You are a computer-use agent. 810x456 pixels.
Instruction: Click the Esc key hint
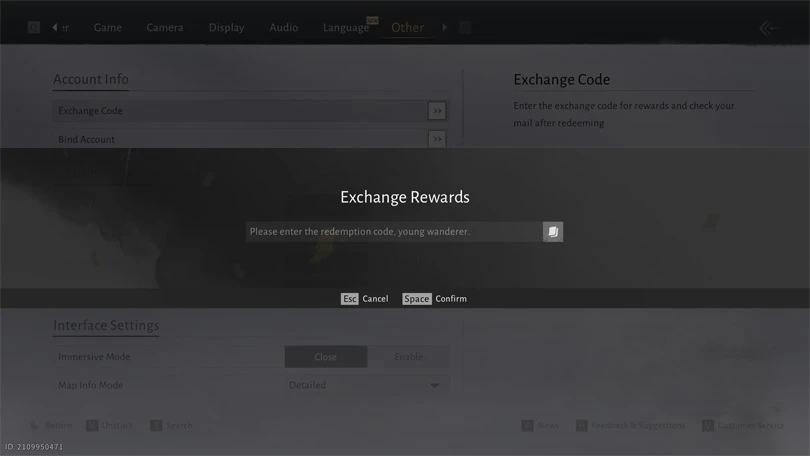349,299
